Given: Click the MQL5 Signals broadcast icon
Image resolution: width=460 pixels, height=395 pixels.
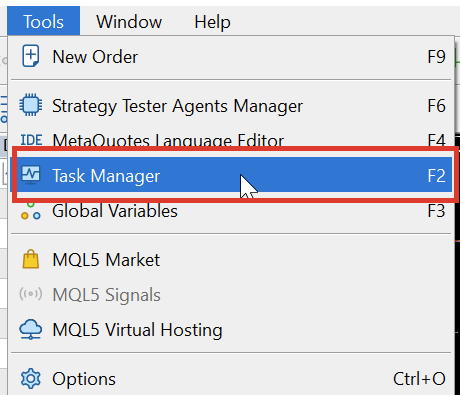Looking at the screenshot, I should (31, 294).
